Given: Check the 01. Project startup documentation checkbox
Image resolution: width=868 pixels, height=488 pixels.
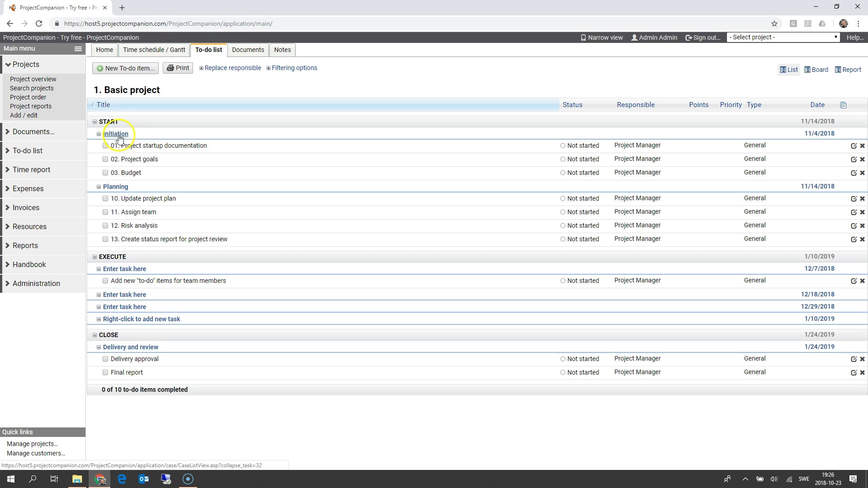Looking at the screenshot, I should pyautogui.click(x=105, y=145).
